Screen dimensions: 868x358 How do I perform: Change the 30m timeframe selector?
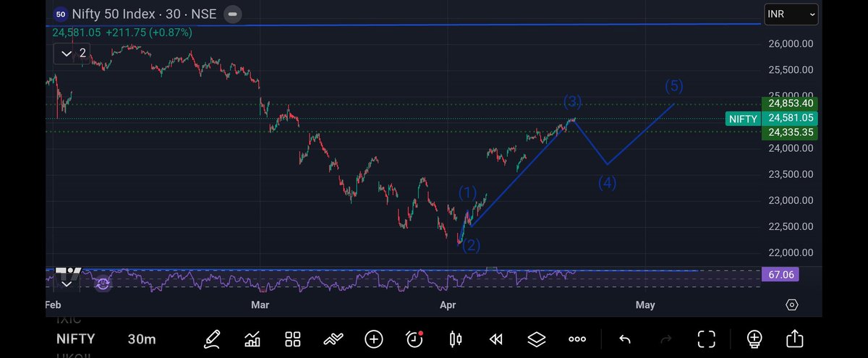point(142,338)
